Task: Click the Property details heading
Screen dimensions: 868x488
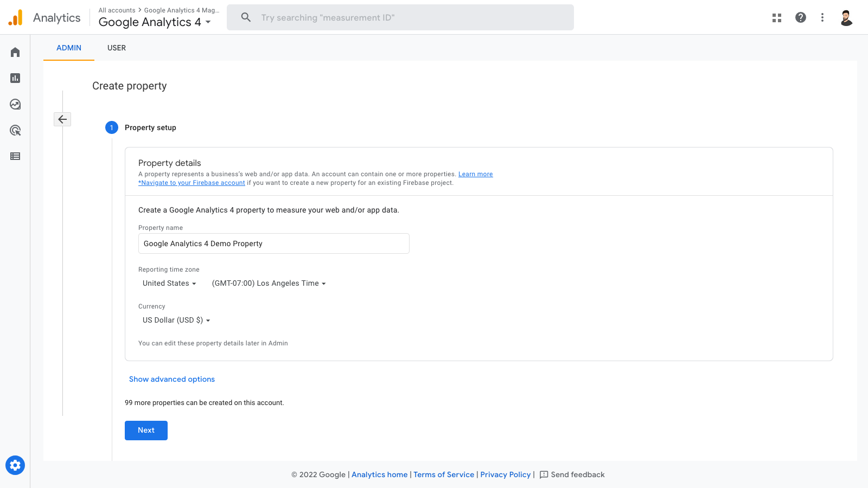Action: coord(170,163)
